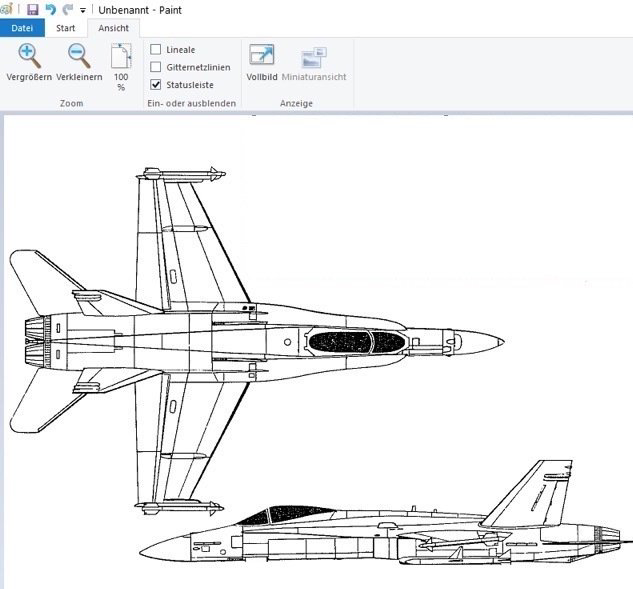Save using the floppy disk icon
633x589 pixels.
[33, 9]
